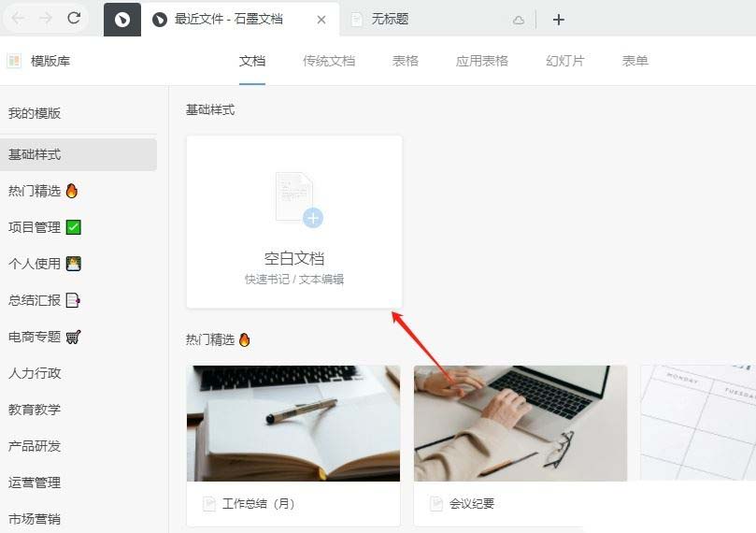Open a new tab with plus icon
The image size is (756, 533).
tap(558, 20)
